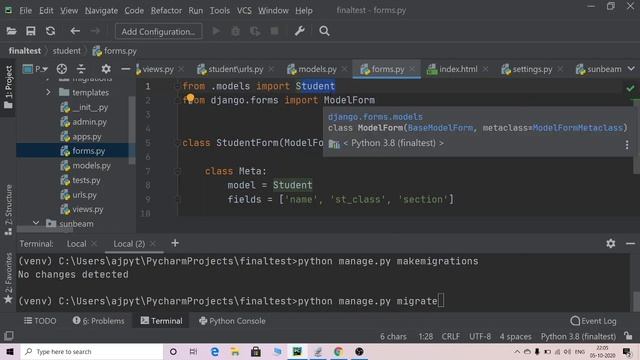Show hidden editor tabs dropdown arrow

click(631, 69)
